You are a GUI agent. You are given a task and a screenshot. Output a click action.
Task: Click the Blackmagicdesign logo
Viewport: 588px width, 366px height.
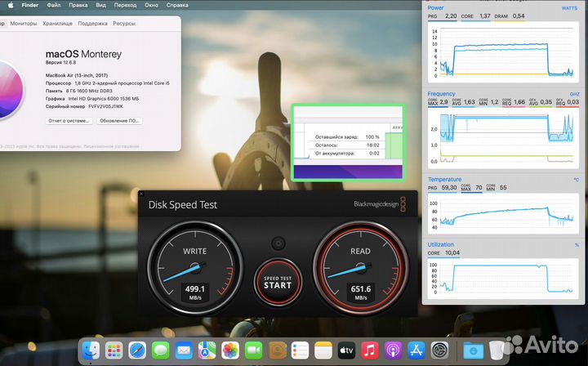click(380, 204)
